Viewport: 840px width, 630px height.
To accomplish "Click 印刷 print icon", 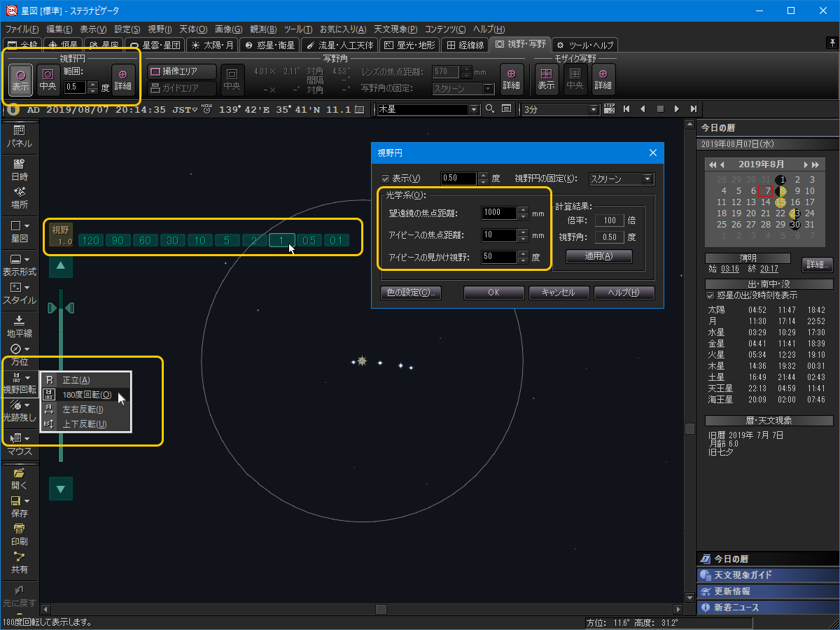I will click(x=19, y=535).
